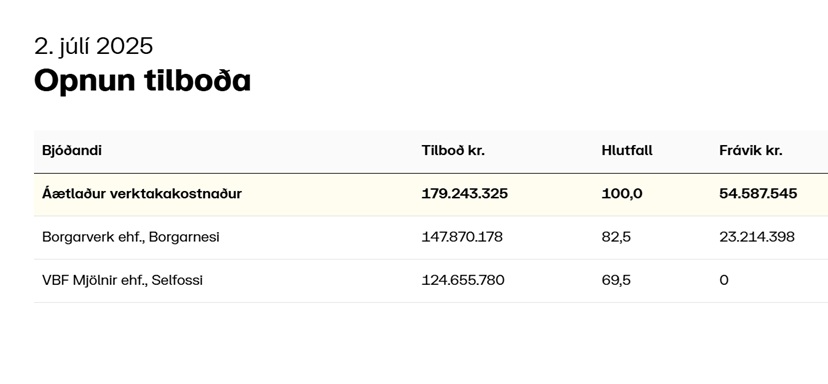Screen dimensions: 828x384
Task: Click the date 2. júlí 2025
Action: (x=93, y=46)
